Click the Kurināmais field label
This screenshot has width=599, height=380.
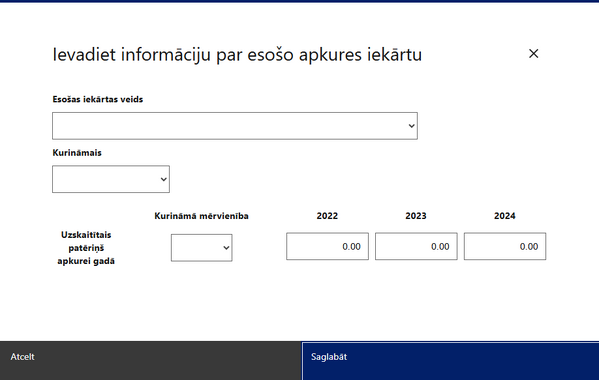tap(77, 153)
